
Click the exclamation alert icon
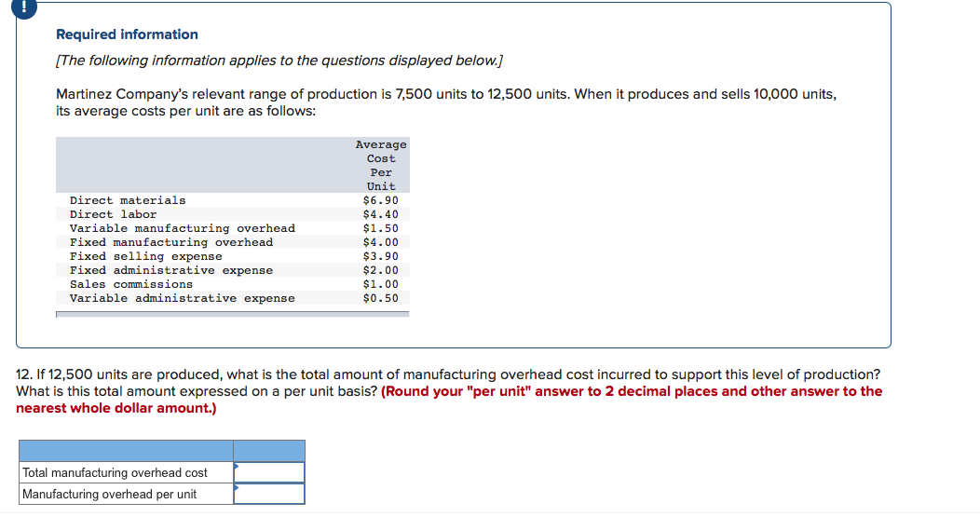(x=23, y=7)
